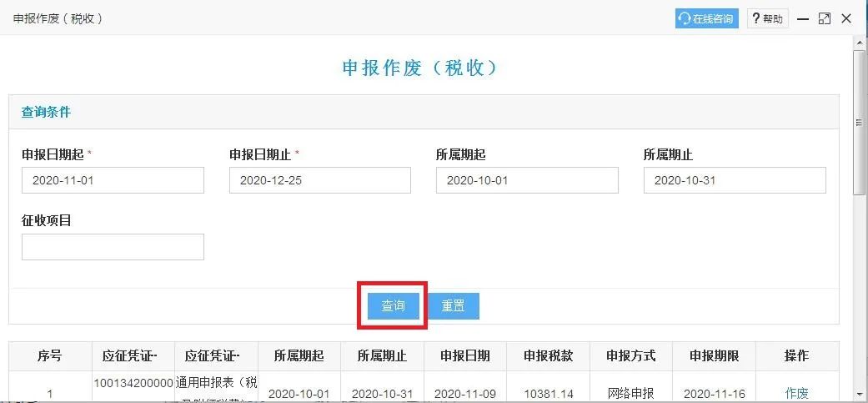This screenshot has width=868, height=403.
Task: Click the 所属期起 date field
Action: point(527,180)
